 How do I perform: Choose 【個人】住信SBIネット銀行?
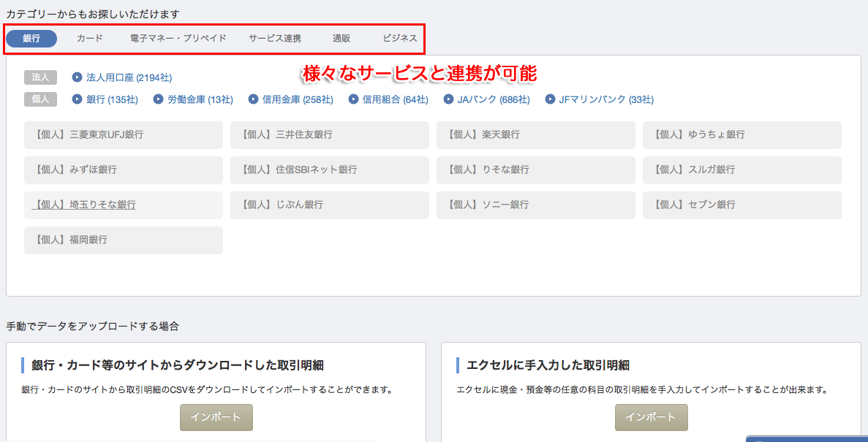(330, 169)
